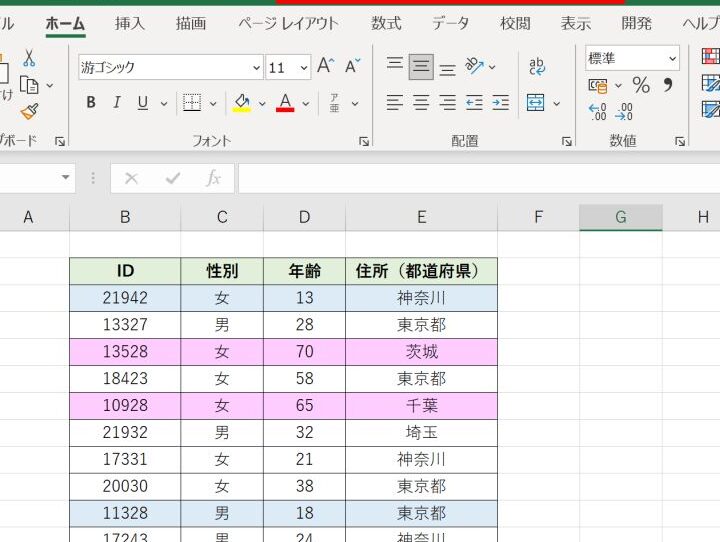720x542 pixels.
Task: Open the 挿入 ribbon tab
Action: pyautogui.click(x=130, y=23)
